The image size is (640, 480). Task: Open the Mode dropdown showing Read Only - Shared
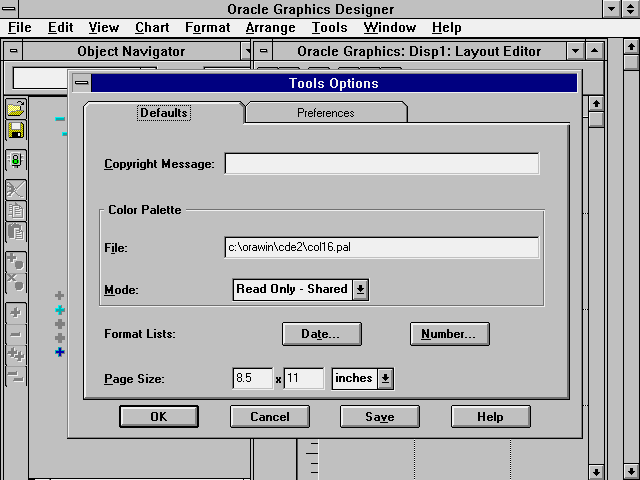point(361,289)
